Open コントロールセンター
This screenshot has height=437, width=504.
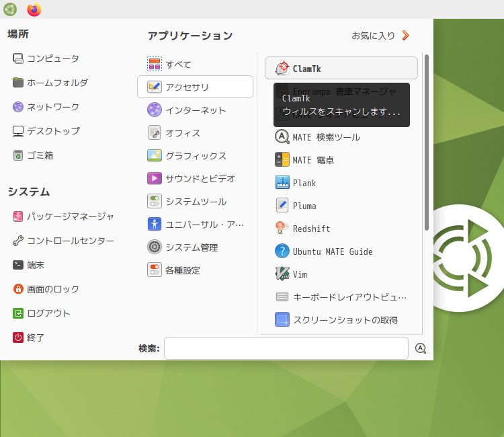pyautogui.click(x=63, y=241)
